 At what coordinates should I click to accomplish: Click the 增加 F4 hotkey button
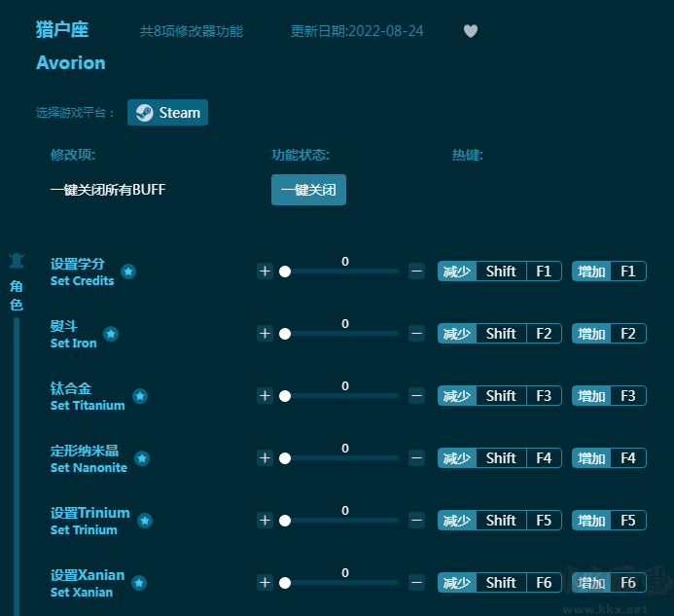[609, 458]
